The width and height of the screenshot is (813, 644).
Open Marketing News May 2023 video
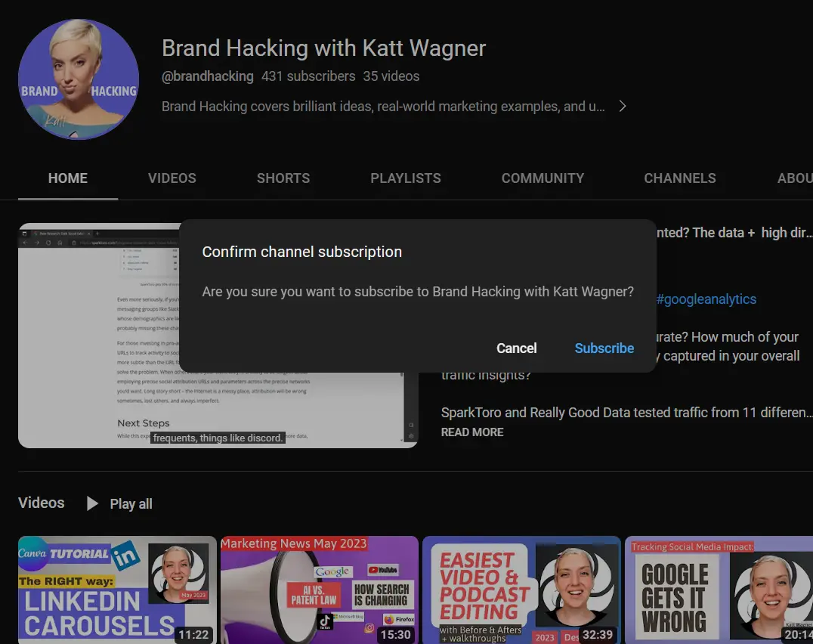coord(320,590)
